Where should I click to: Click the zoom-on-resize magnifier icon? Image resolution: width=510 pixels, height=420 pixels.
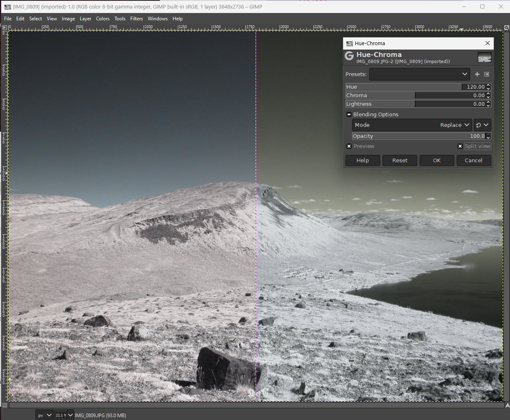click(506, 27)
